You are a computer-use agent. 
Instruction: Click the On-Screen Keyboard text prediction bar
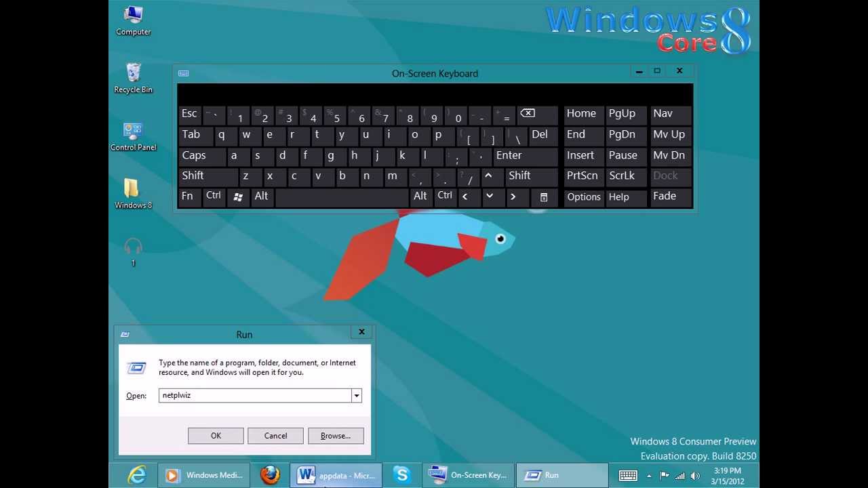(x=435, y=93)
